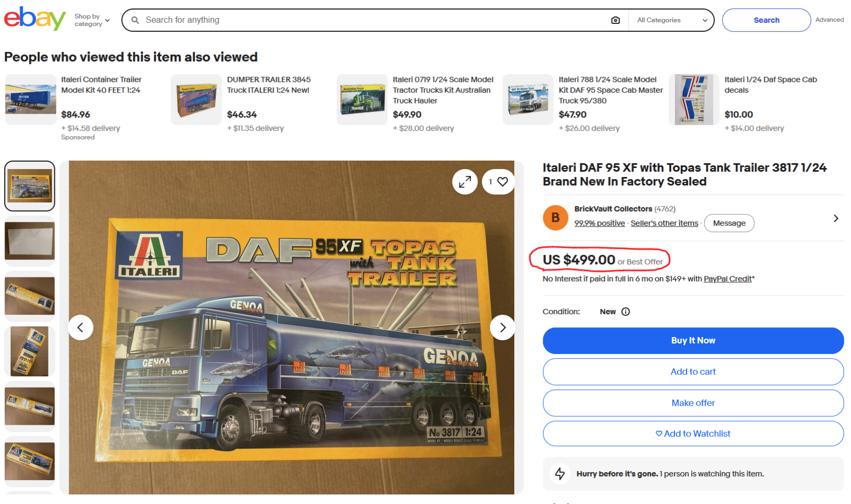Screen dimensions: 851x504
Task: Open Seller's other items link
Action: pos(664,223)
